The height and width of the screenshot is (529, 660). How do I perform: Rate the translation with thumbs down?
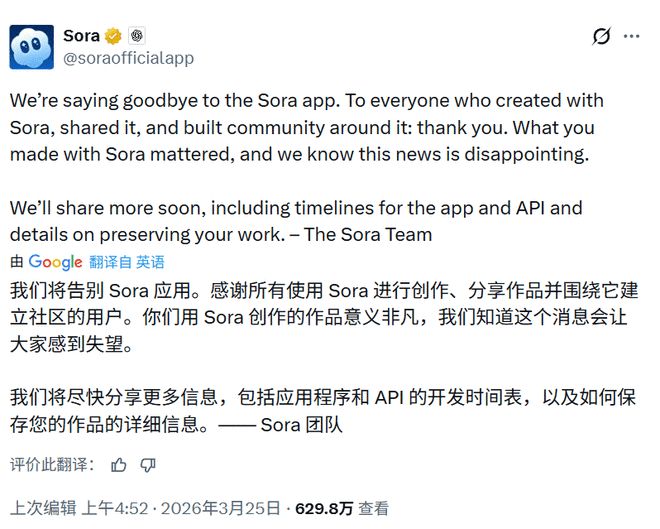[148, 465]
